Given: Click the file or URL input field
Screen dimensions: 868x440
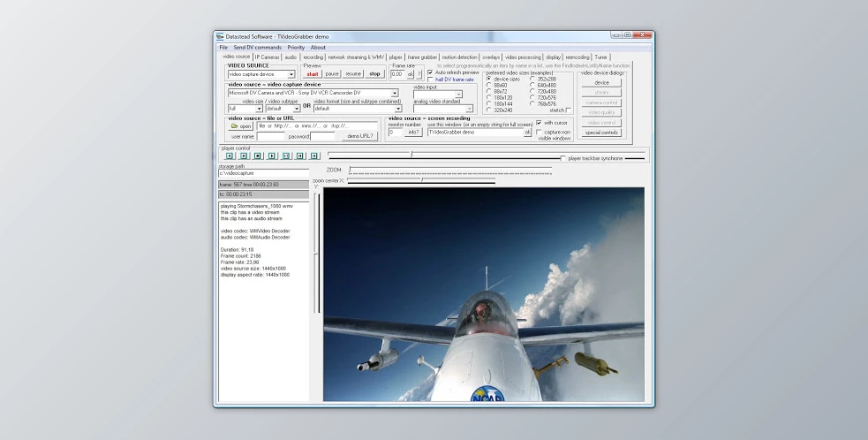Looking at the screenshot, I should click(x=317, y=126).
